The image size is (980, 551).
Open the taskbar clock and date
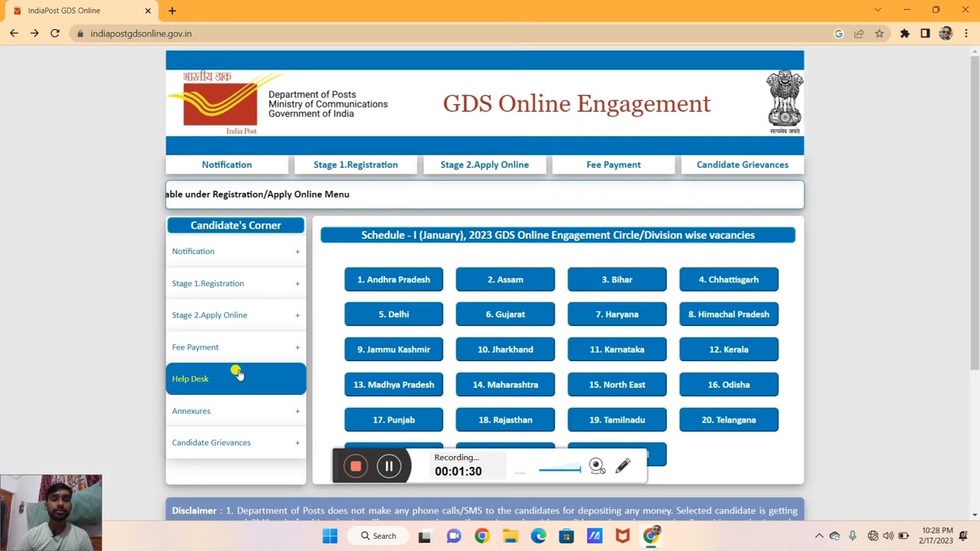[x=937, y=536]
